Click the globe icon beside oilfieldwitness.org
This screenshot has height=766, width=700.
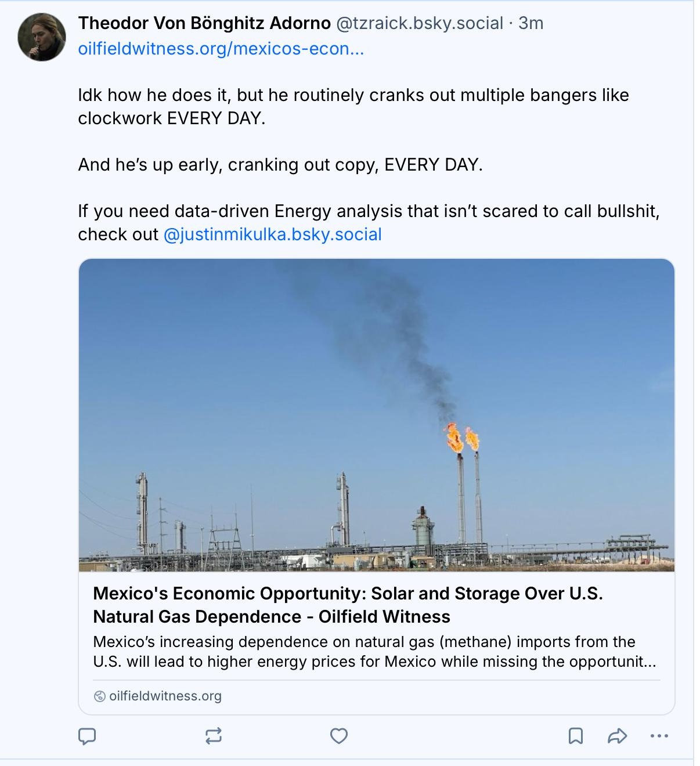point(100,696)
